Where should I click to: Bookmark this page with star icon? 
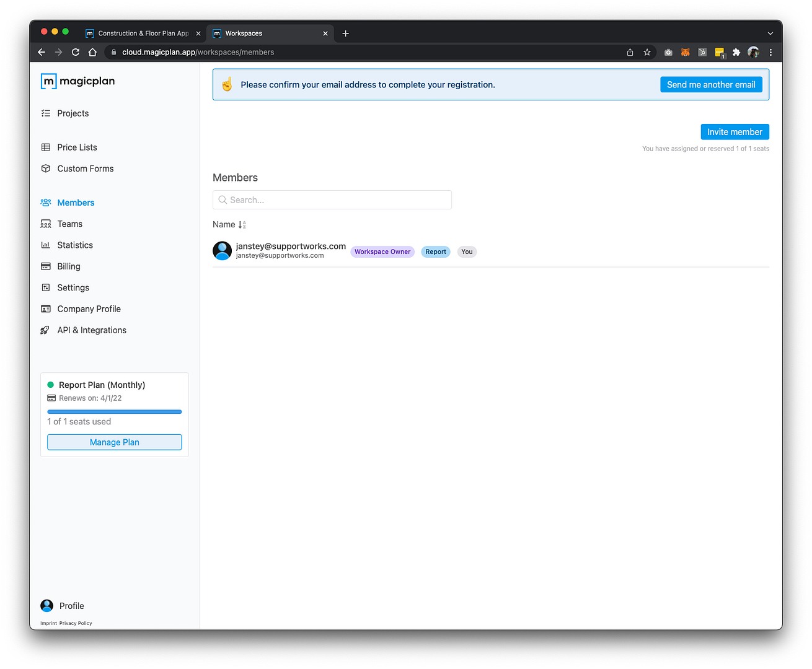coord(647,52)
